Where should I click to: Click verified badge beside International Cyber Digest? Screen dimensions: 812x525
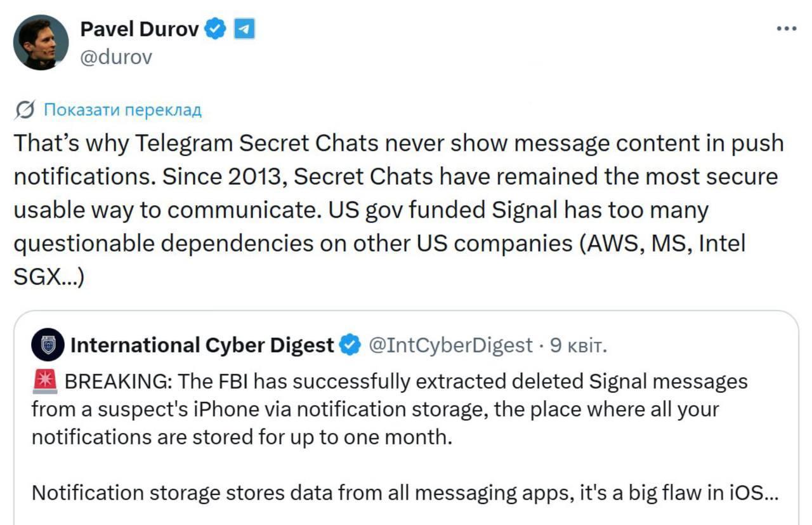coord(350,345)
